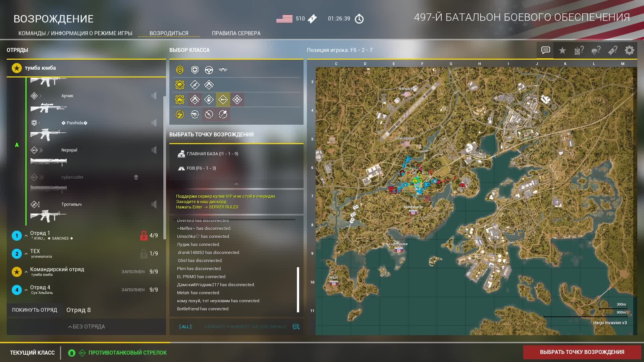Expand the Командирский отряд squad list
The image size is (644, 362).
pos(26,272)
